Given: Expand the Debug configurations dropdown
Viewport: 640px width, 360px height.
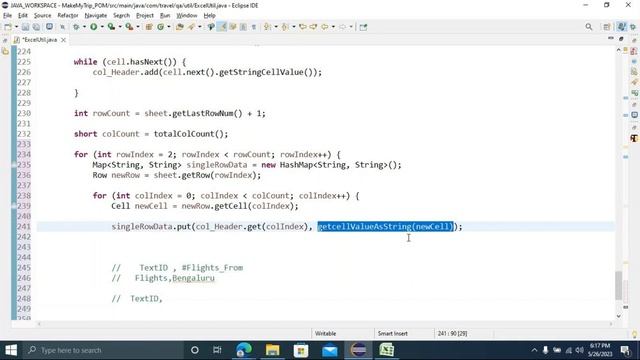Looking at the screenshot, I should 84,27.
